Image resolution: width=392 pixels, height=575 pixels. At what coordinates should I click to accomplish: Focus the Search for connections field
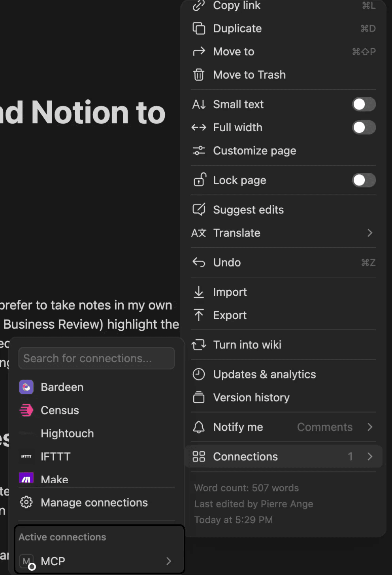96,358
